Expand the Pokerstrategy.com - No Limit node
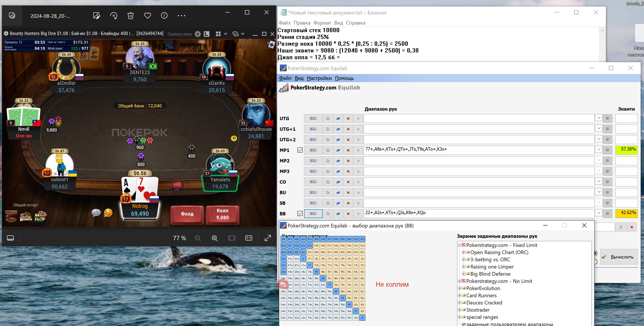Screen dimensions: 644x326 [x=459, y=281]
